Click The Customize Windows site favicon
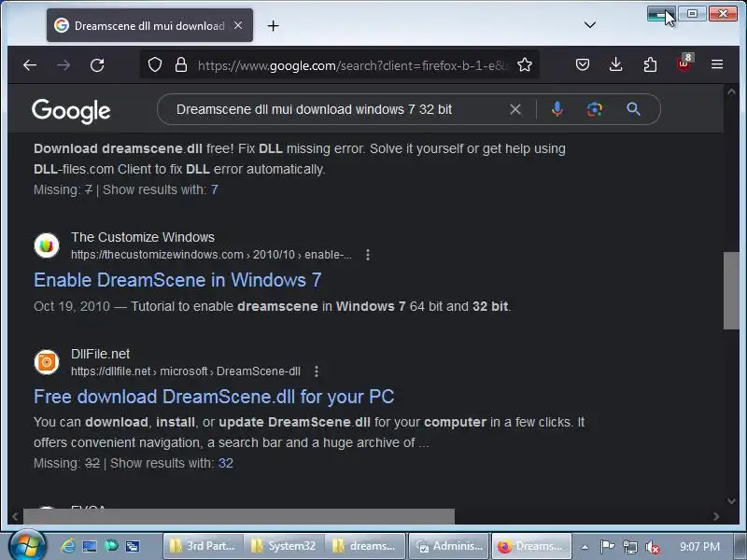The height and width of the screenshot is (560, 747). [x=47, y=245]
